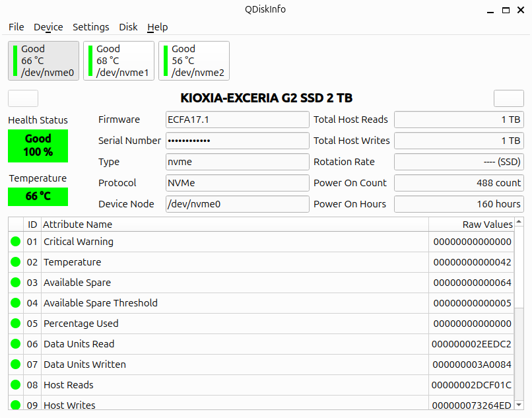Click the Total Host Writes value field

point(459,141)
